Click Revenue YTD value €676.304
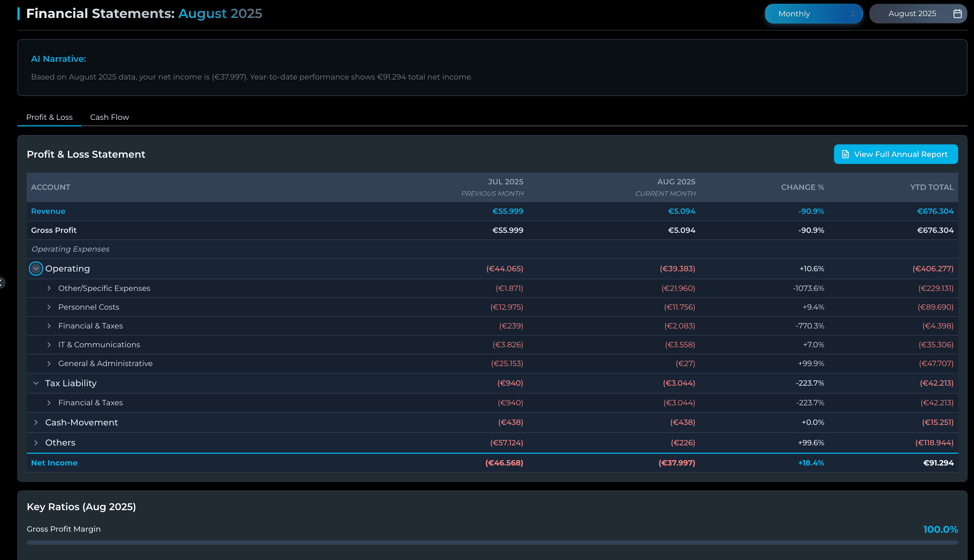Screen dimensions: 974x560 935,211
